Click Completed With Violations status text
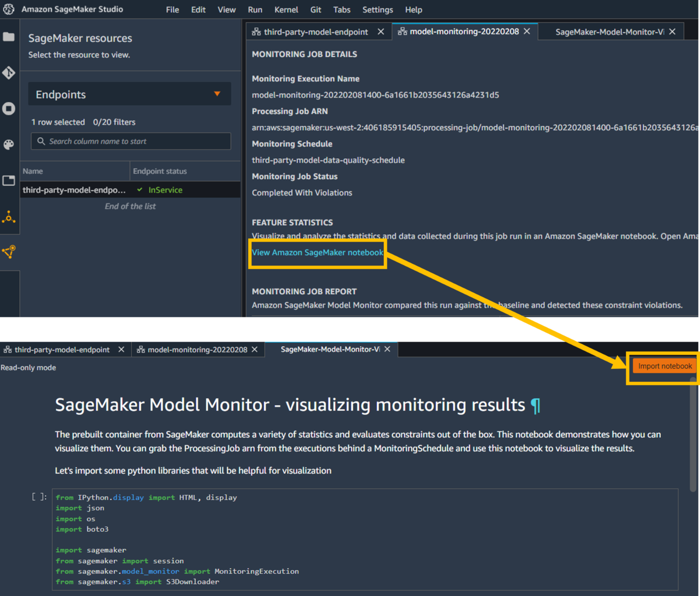This screenshot has height=596, width=700. coord(302,193)
